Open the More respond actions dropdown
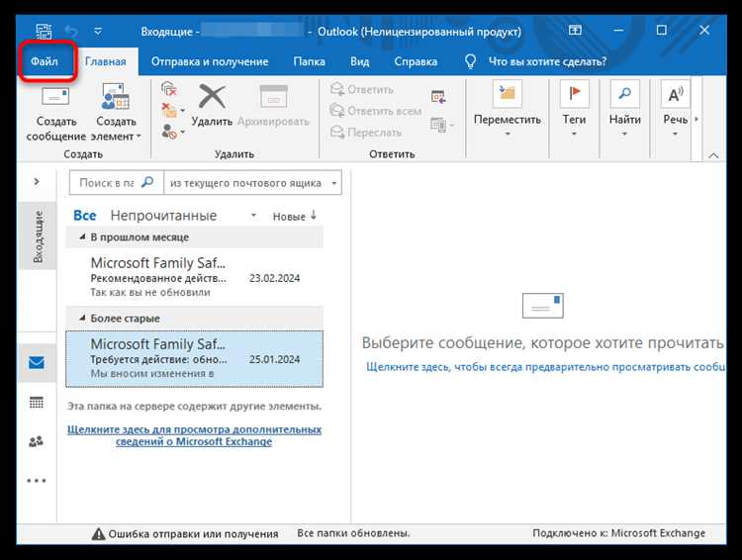The image size is (742, 560). pyautogui.click(x=442, y=125)
